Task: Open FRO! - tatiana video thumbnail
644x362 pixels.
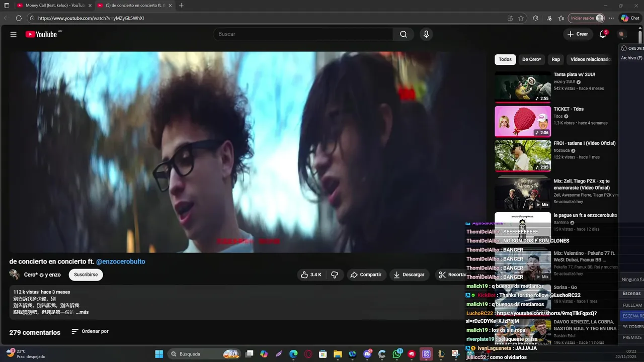Action: [x=523, y=155]
